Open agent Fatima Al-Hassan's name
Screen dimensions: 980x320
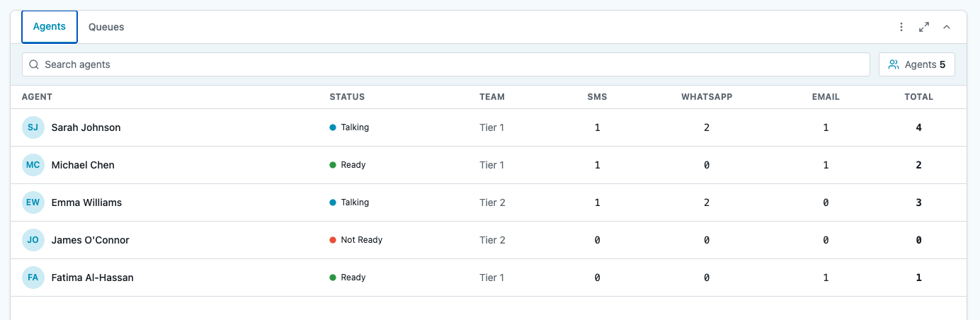point(93,278)
